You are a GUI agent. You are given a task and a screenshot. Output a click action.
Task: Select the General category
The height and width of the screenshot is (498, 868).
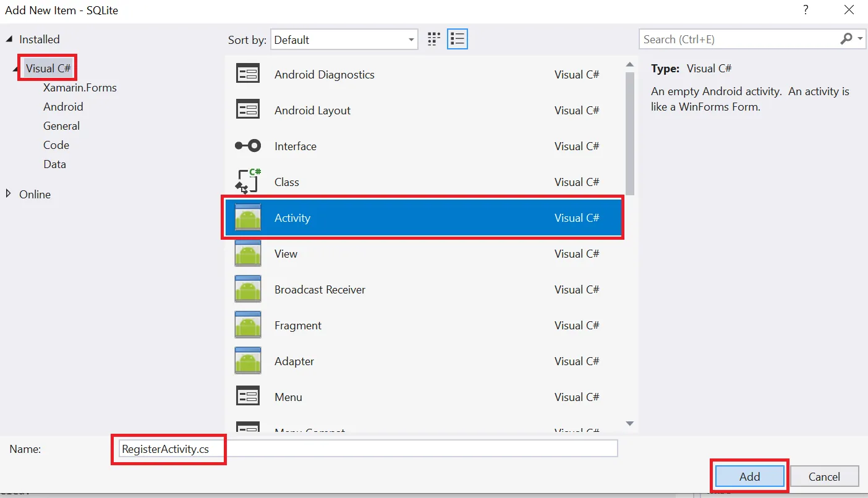click(61, 126)
